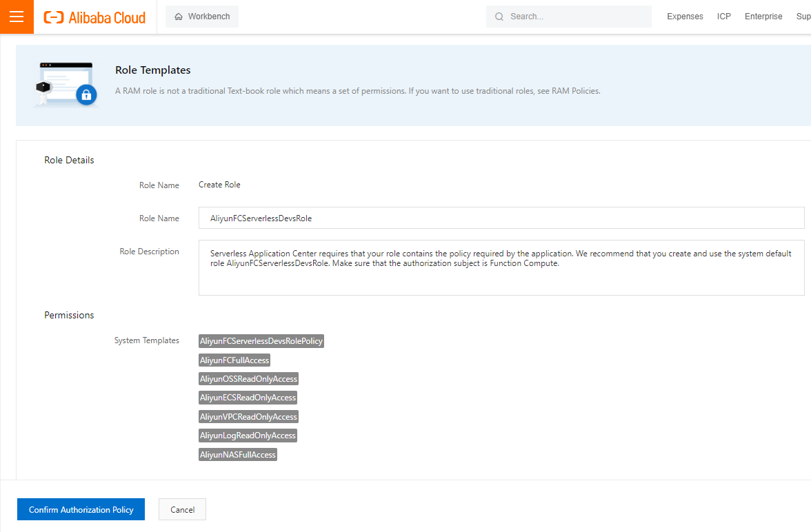Select the AliyunOSSReadOnlyAccess template tag
The height and width of the screenshot is (532, 811).
tap(249, 379)
